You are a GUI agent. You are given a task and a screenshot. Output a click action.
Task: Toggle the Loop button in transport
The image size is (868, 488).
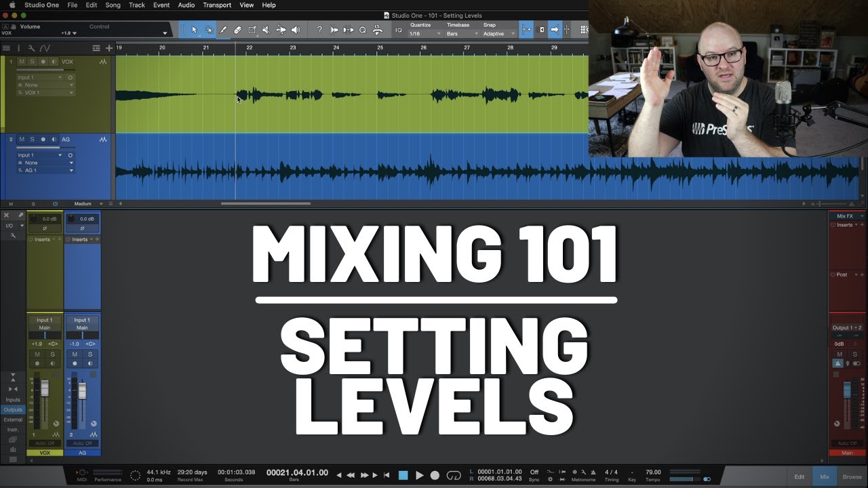454,475
